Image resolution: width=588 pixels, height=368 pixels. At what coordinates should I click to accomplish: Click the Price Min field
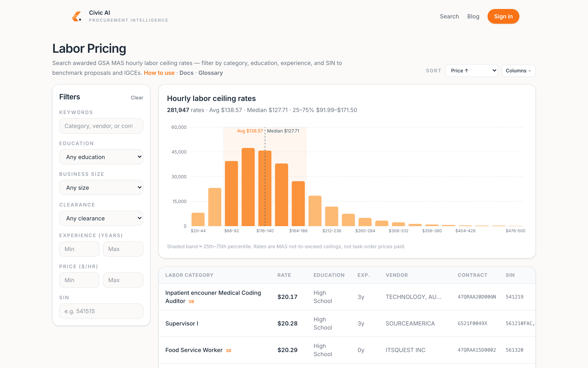[x=79, y=280]
